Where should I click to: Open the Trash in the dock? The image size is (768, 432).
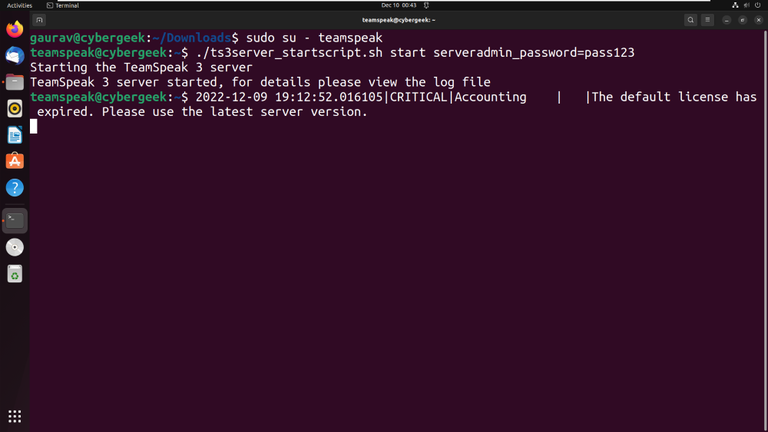[14, 273]
